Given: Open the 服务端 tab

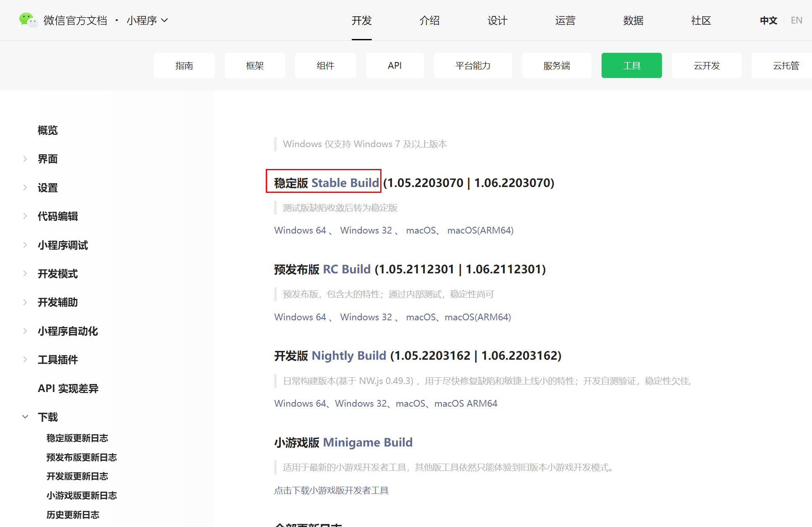Looking at the screenshot, I should point(556,65).
